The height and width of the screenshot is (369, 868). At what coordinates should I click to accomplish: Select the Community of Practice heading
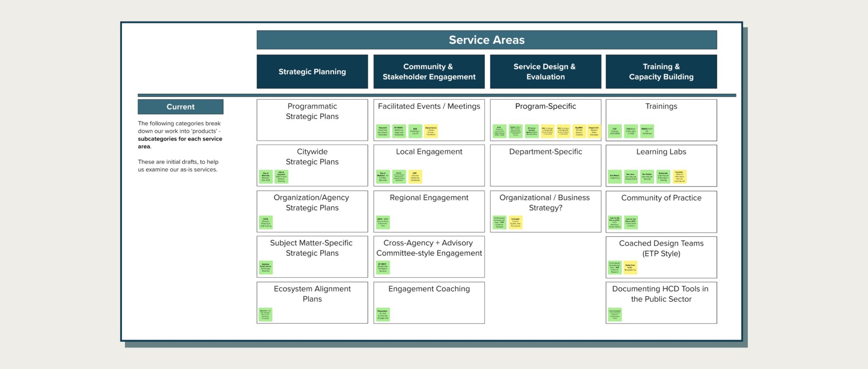pyautogui.click(x=661, y=198)
